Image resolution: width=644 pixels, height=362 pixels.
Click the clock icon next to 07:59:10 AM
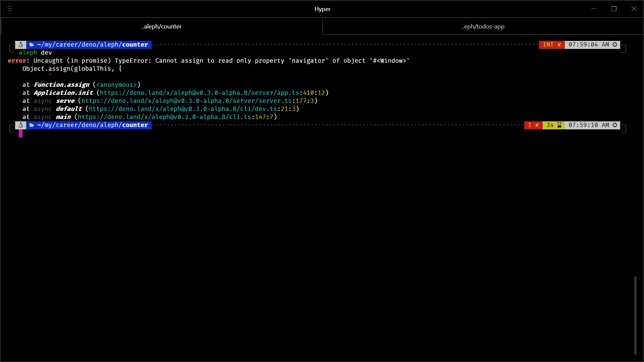tap(615, 125)
